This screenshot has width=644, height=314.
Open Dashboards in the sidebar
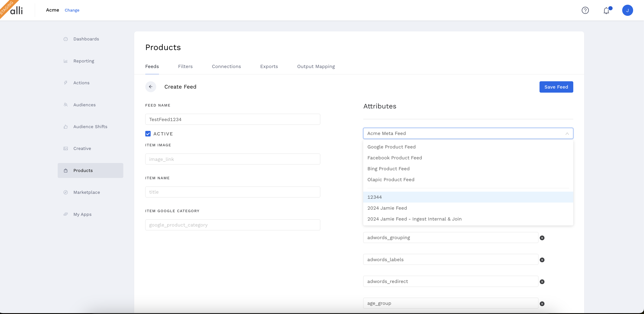pos(90,39)
